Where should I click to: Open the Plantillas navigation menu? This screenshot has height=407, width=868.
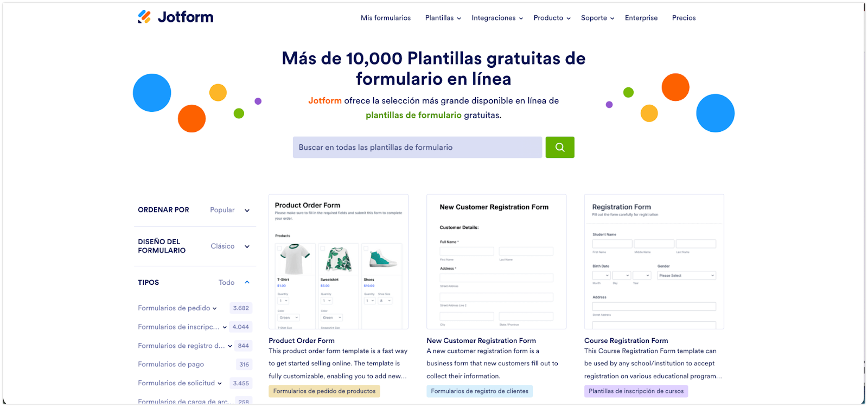pos(443,18)
